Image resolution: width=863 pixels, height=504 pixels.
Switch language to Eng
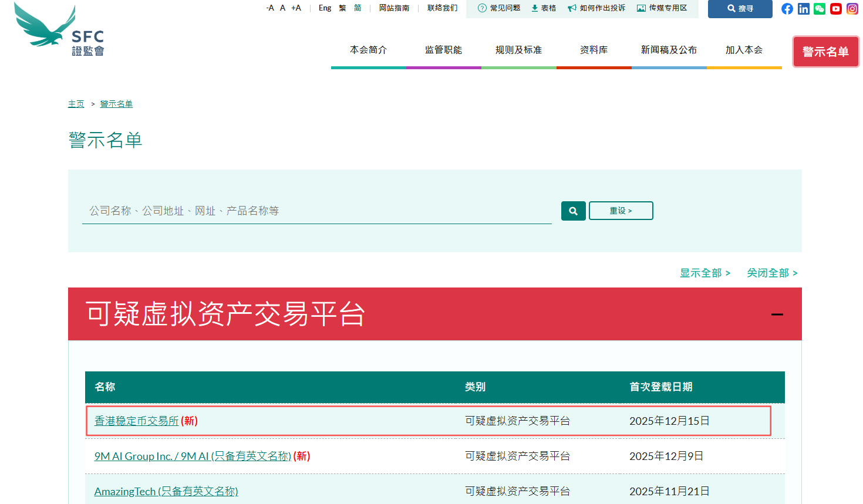(325, 8)
